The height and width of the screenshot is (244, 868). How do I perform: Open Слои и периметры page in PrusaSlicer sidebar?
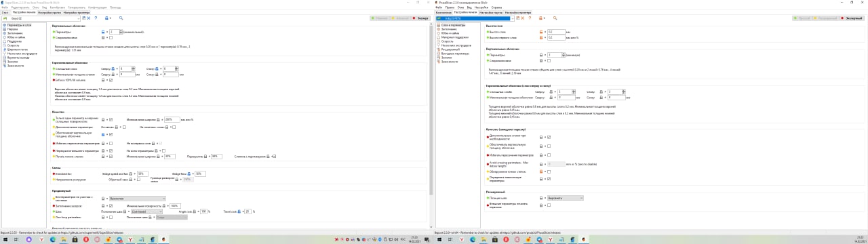(x=452, y=25)
